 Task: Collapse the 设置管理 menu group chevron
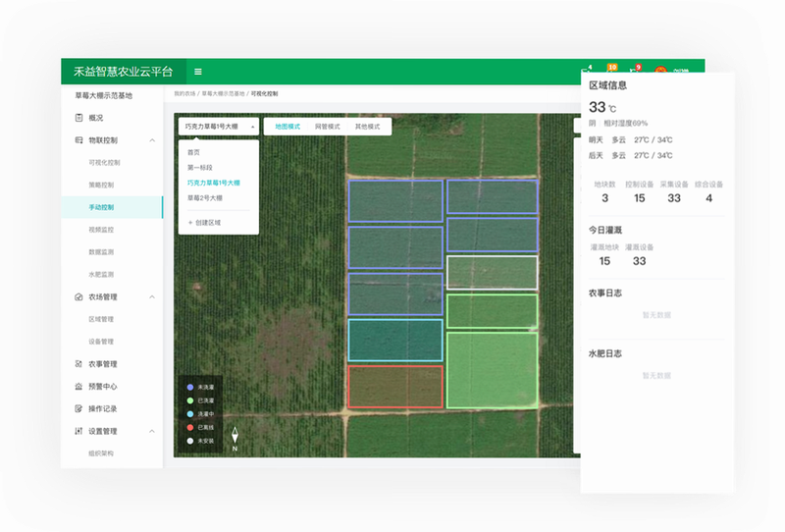(152, 431)
